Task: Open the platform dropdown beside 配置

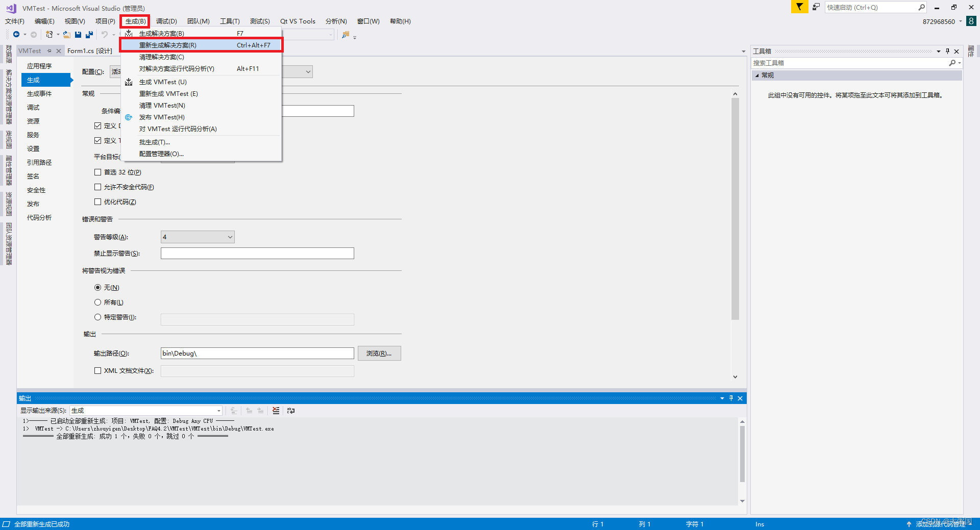Action: pyautogui.click(x=308, y=72)
